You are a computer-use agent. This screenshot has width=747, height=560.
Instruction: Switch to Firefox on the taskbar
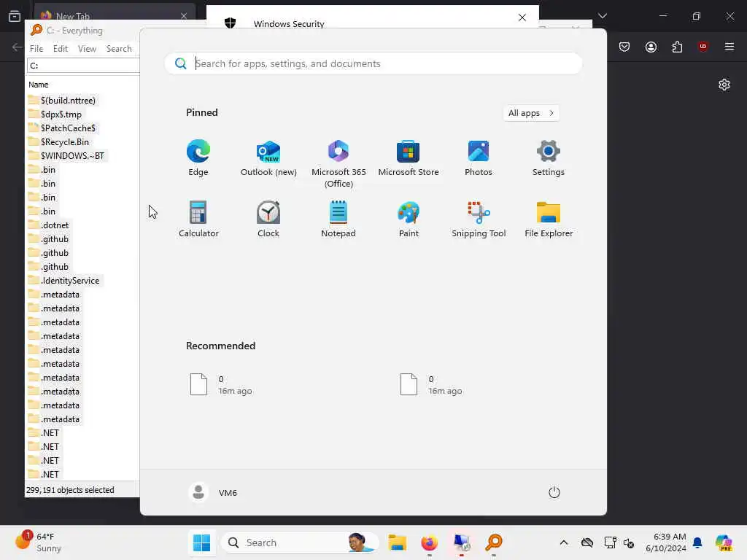coord(429,542)
